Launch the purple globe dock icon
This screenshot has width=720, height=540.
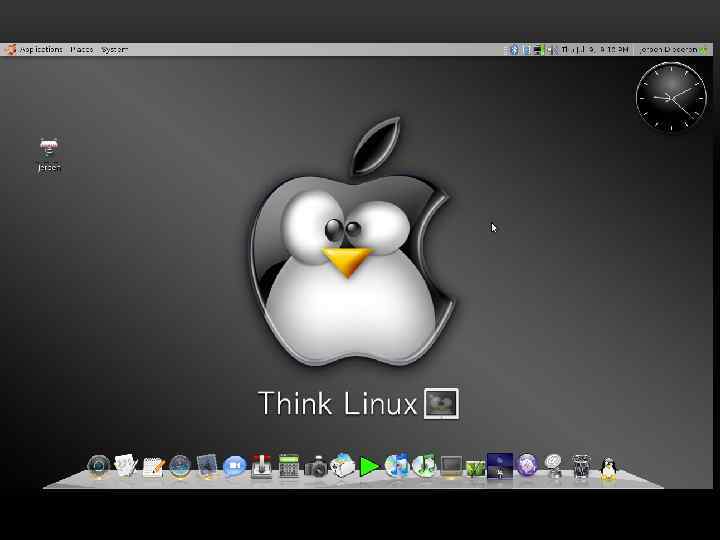527,465
